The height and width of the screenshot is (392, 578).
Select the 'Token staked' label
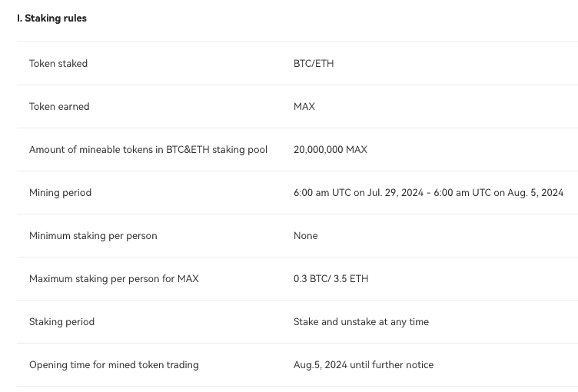coord(58,64)
